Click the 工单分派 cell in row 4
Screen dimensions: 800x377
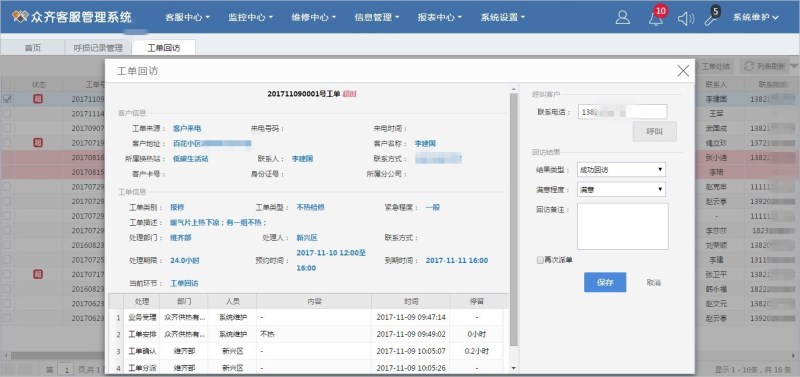[x=142, y=367]
